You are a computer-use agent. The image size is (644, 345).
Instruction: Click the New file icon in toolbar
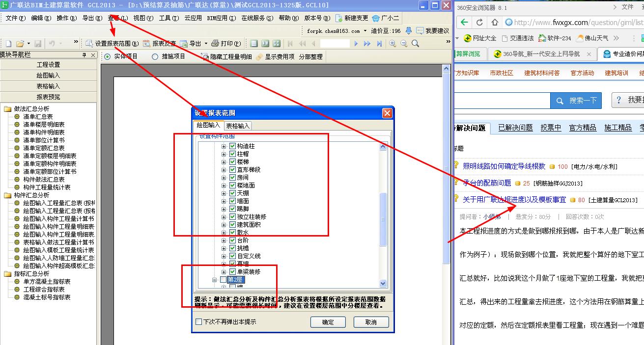point(9,44)
